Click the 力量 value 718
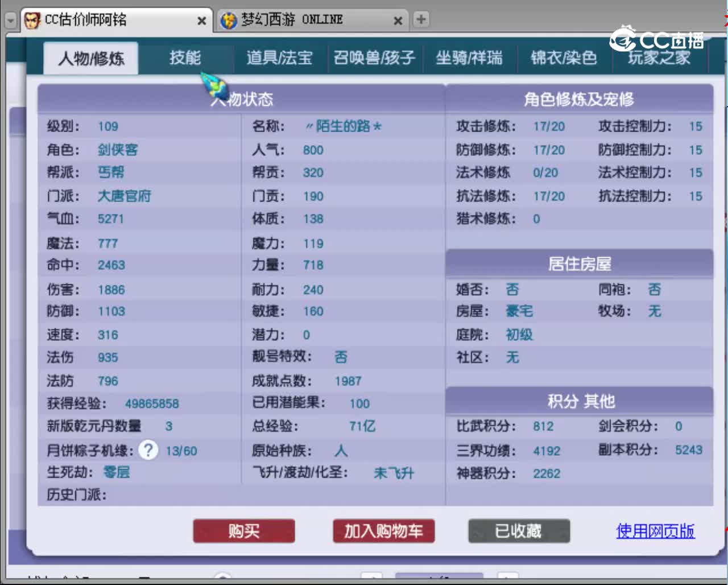The height and width of the screenshot is (585, 728). point(313,265)
